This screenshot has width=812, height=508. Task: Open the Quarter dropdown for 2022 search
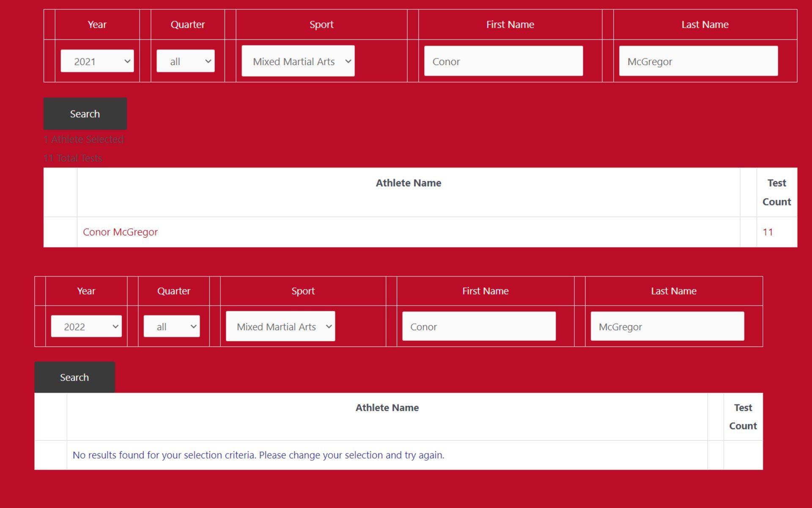click(171, 326)
